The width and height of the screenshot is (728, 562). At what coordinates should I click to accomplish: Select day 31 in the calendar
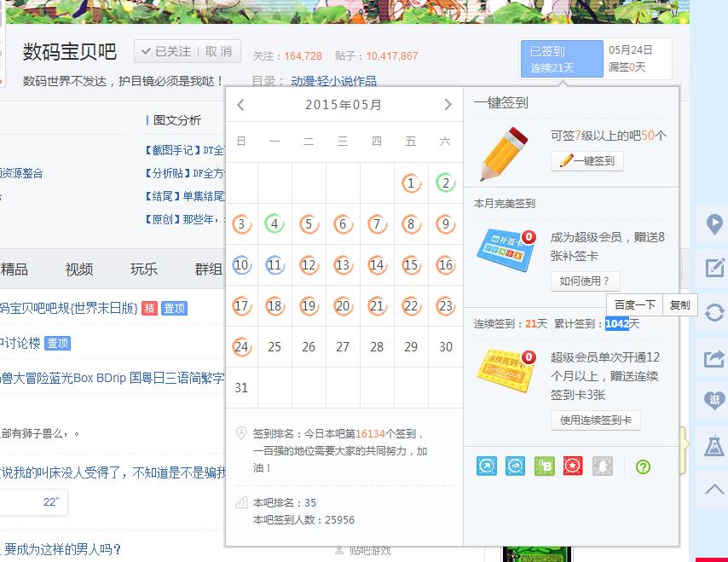point(241,387)
